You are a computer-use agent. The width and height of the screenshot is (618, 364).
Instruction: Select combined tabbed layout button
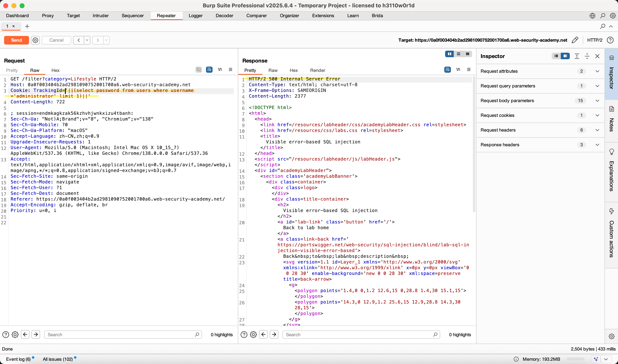click(x=467, y=54)
